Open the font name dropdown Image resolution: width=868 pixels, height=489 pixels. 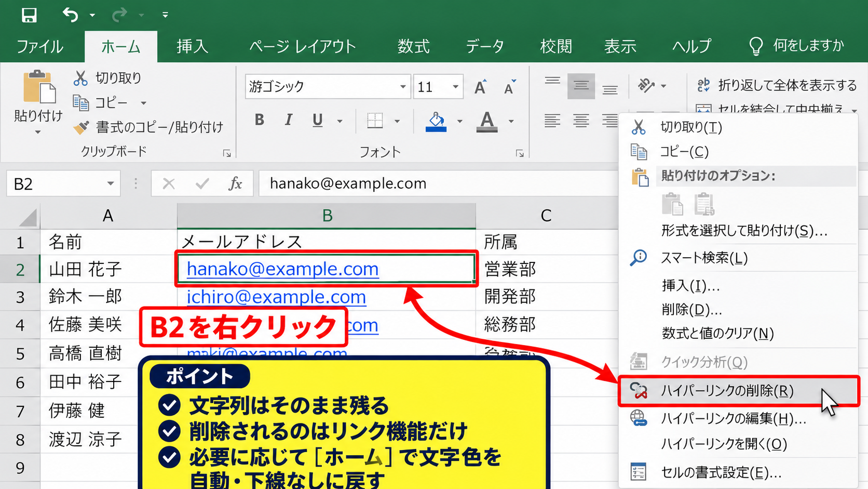[403, 87]
